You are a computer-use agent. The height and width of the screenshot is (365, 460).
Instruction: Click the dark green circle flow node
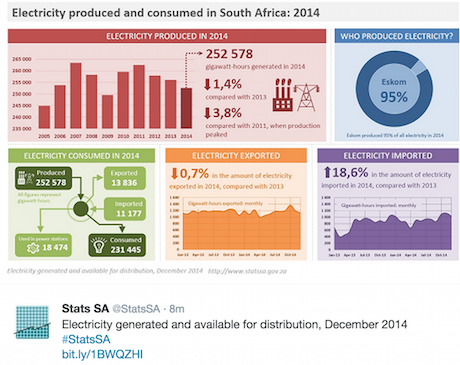point(80,209)
